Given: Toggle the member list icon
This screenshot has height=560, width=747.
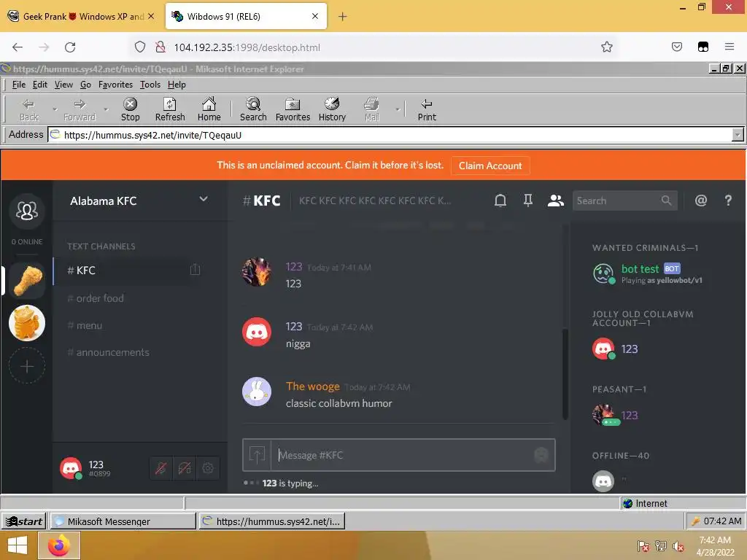Looking at the screenshot, I should (x=555, y=201).
